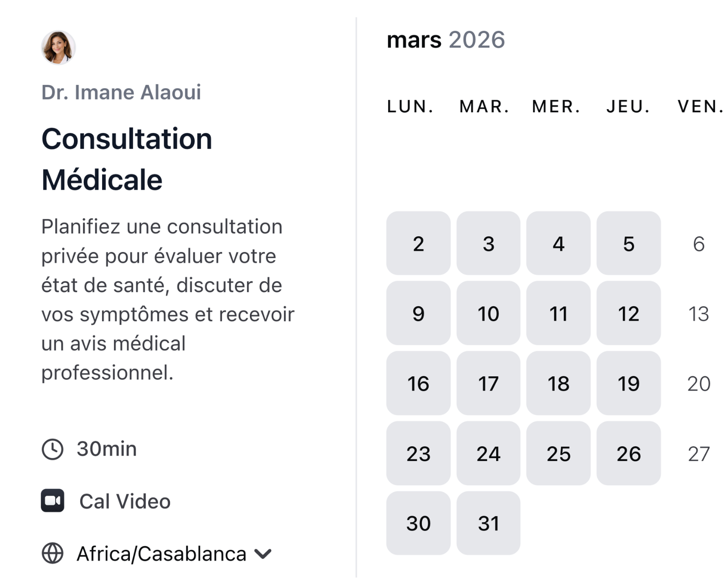Viewport: 724px width, 588px height.
Task: Select March 2 on the calendar
Action: (418, 243)
